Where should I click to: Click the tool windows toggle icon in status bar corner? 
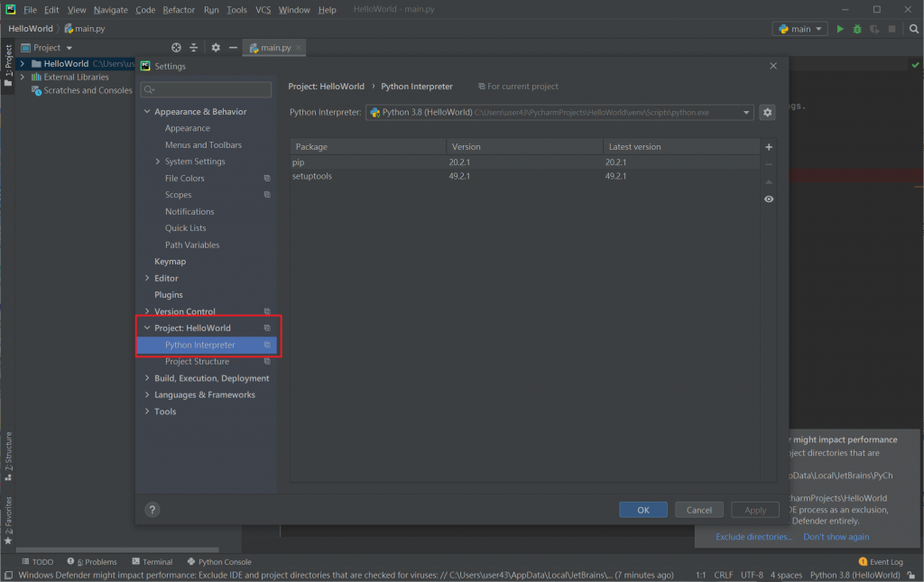coord(7,576)
